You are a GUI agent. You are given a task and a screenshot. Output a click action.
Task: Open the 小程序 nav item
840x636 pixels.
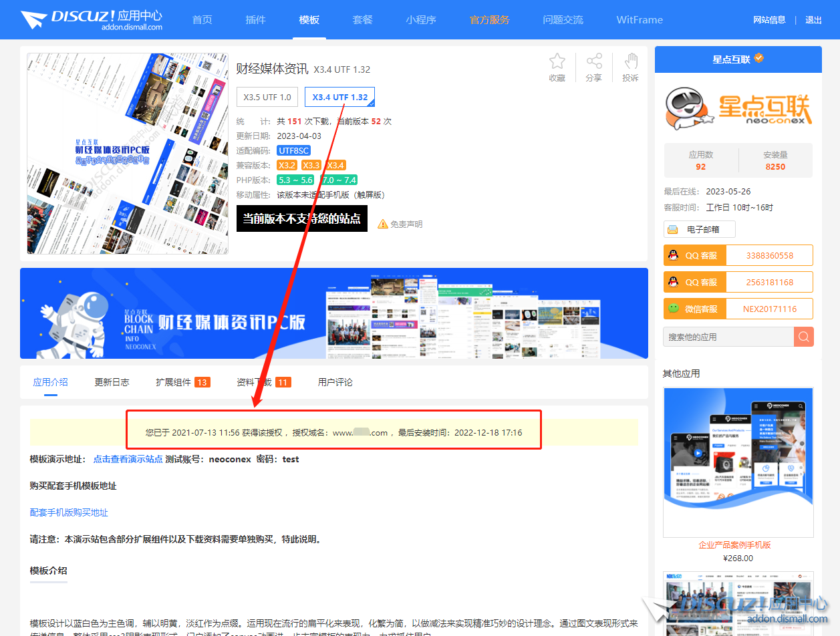(x=421, y=19)
